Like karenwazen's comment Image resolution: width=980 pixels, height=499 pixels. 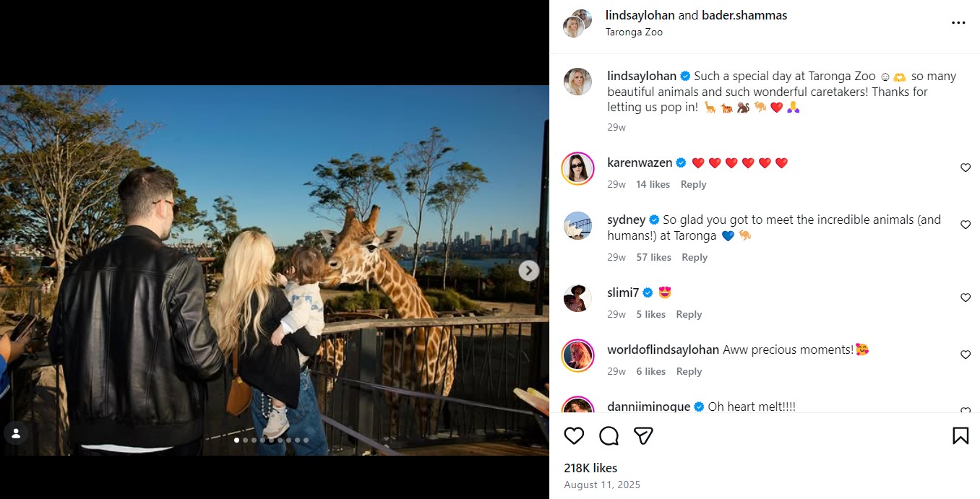[x=965, y=168]
